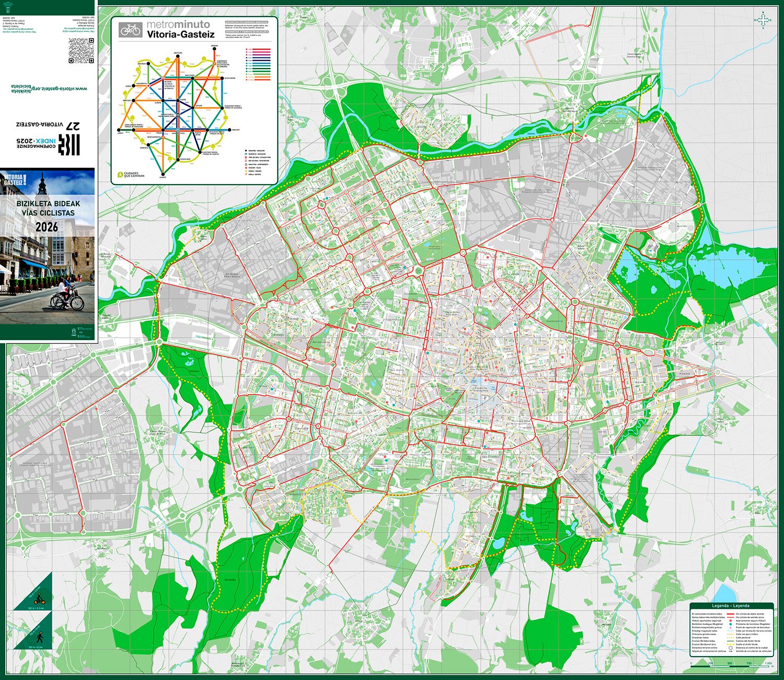Click the Ciudades Que Caminan logo
Image resolution: width=784 pixels, height=680 pixels.
(131, 174)
